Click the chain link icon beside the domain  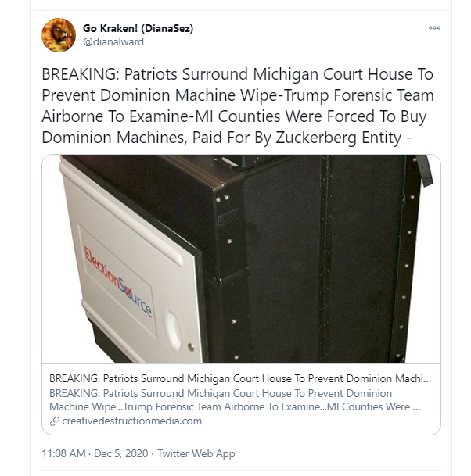click(55, 421)
